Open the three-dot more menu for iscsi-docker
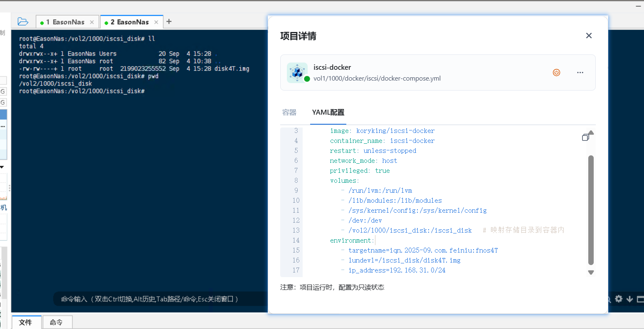 [x=580, y=72]
